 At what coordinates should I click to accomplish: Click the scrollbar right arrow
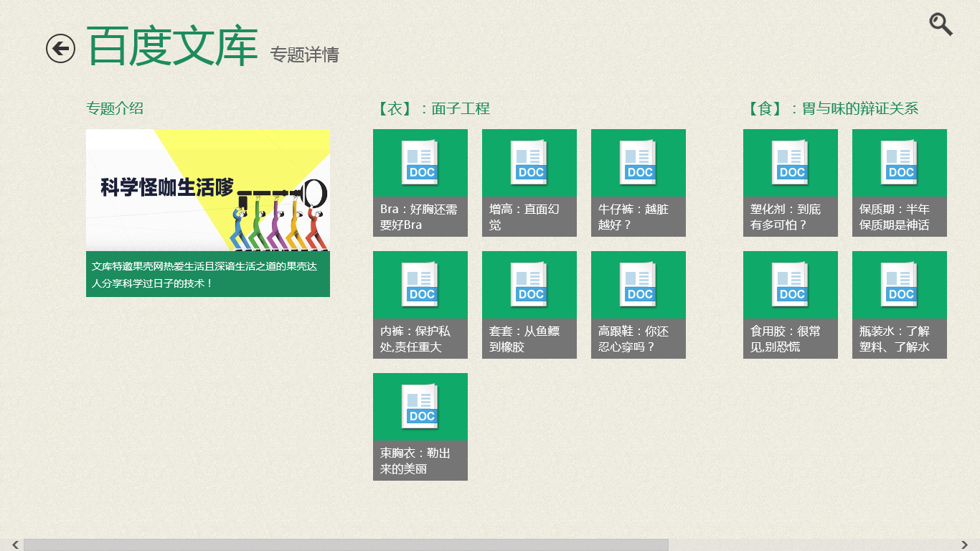(965, 545)
